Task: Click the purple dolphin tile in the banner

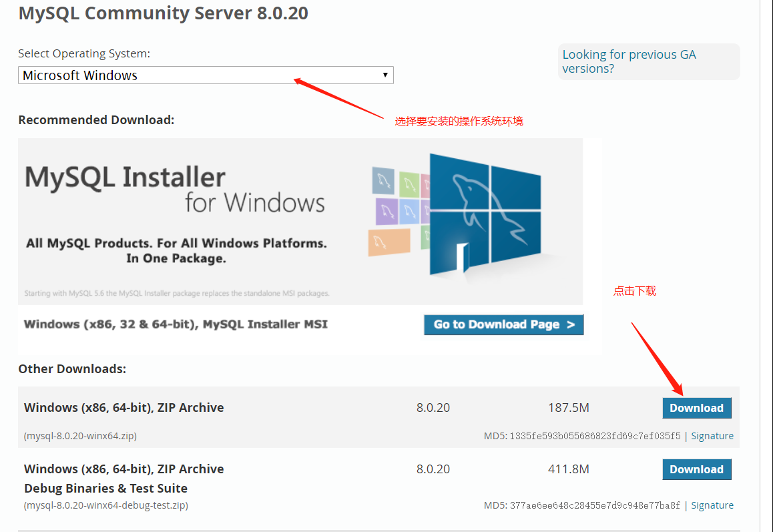Action: tap(387, 211)
